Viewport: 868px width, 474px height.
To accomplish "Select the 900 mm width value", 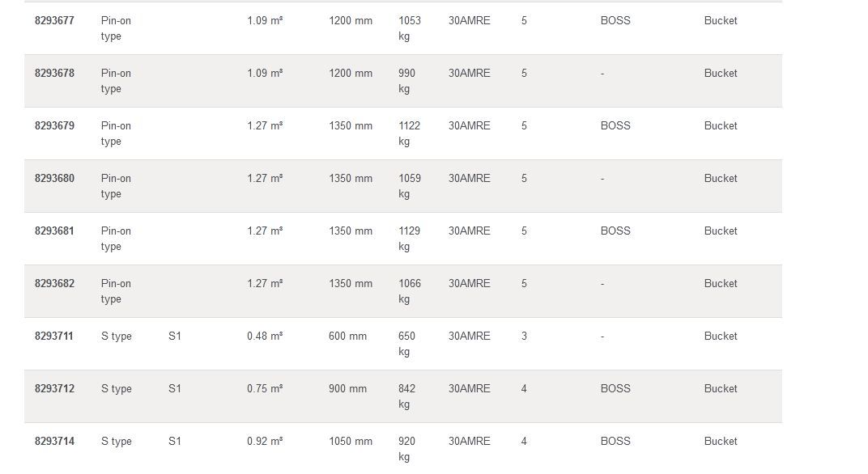I will [347, 389].
